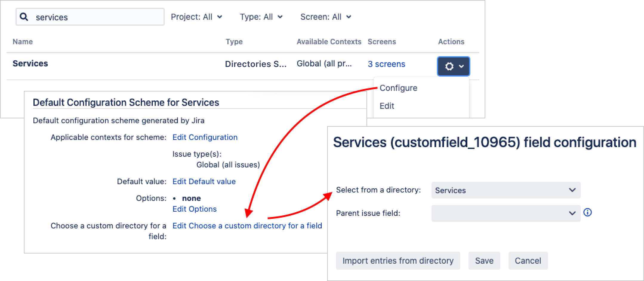The width and height of the screenshot is (644, 281).
Task: Open the 3 screens link
Action: [x=386, y=64]
